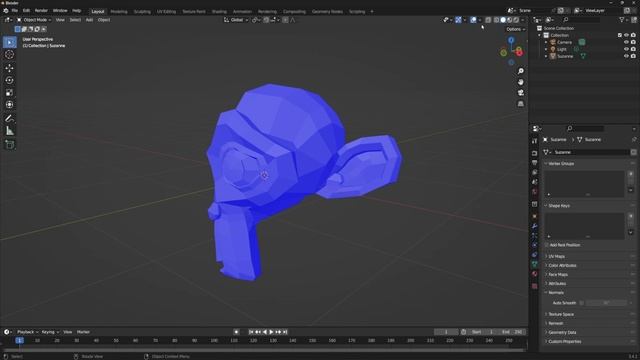Viewport: 640px width, 360px height.
Task: Open the Tool properties tab
Action: 535,141
